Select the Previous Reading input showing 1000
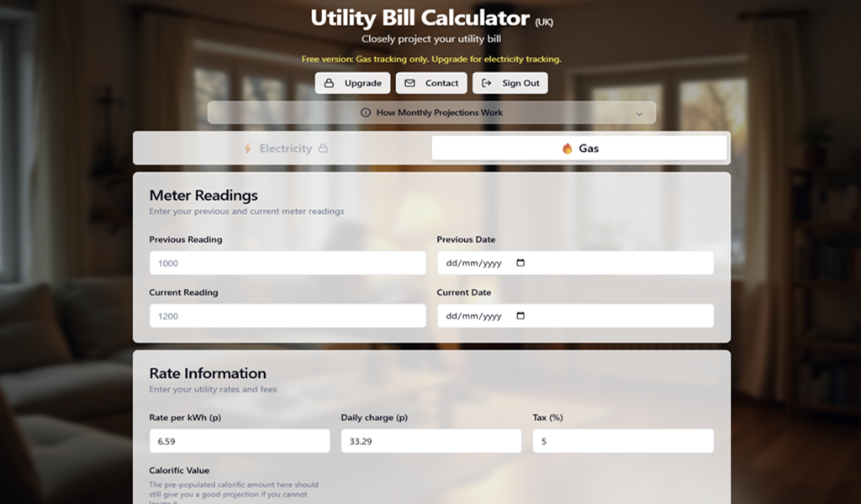The height and width of the screenshot is (504, 861). tap(288, 262)
